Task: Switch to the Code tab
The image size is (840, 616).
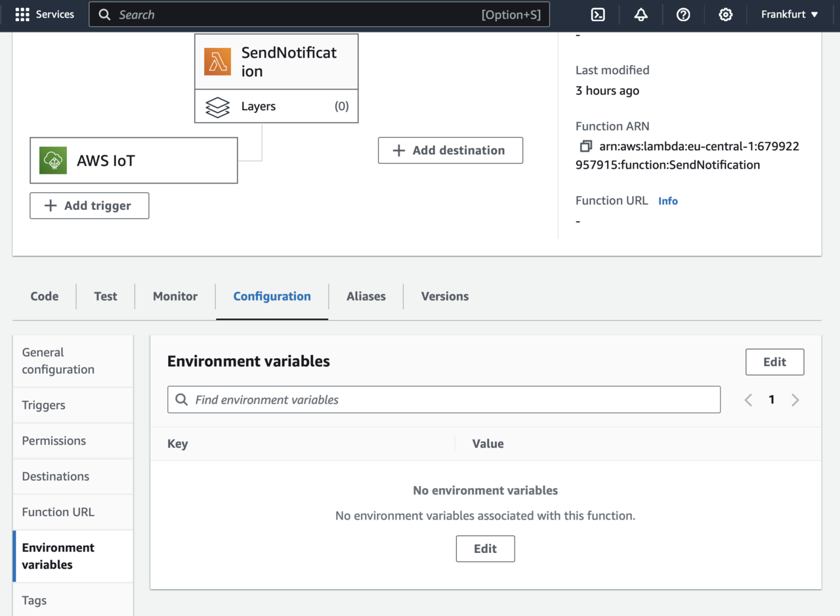Action: (x=45, y=297)
